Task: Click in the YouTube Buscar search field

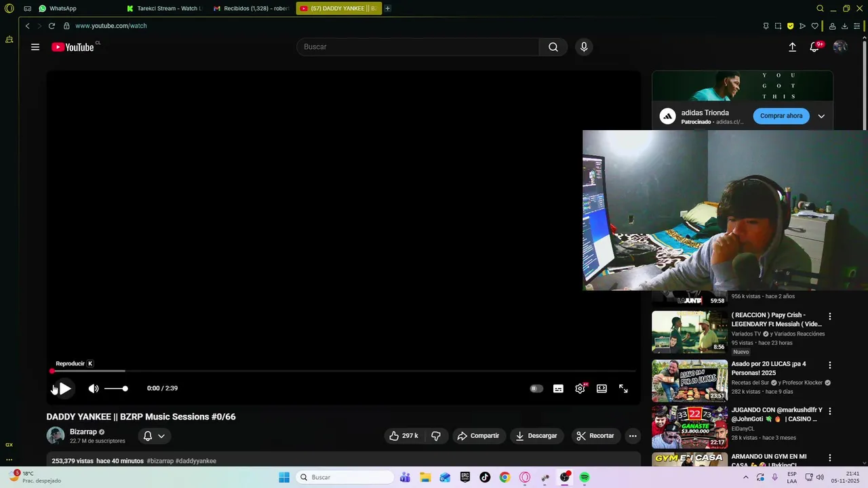Action: [x=418, y=47]
